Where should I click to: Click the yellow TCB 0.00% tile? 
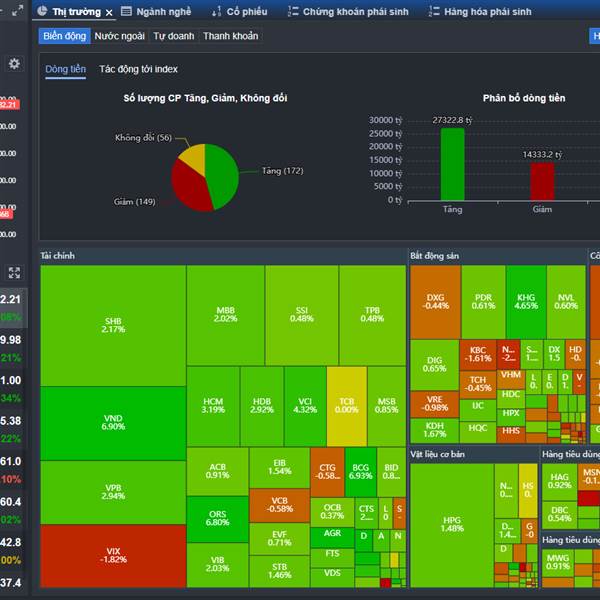pyautogui.click(x=347, y=406)
